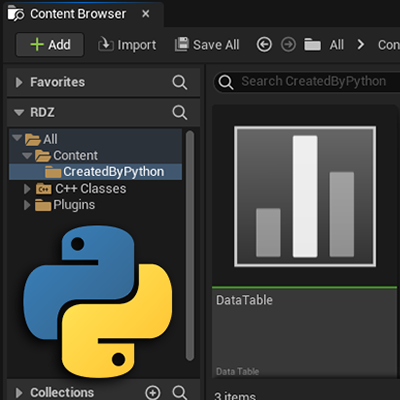Go back with the left arrow icon
This screenshot has height=400, width=400.
[x=264, y=44]
